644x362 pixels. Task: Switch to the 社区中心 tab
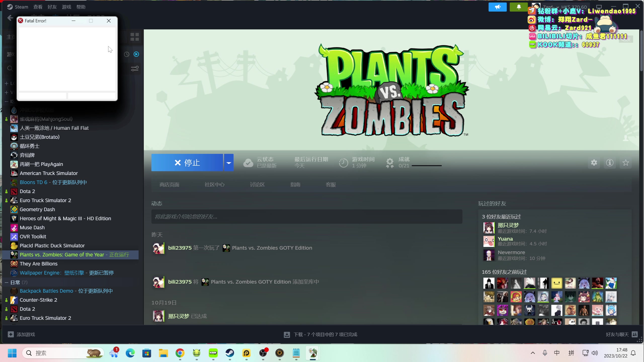(x=214, y=185)
